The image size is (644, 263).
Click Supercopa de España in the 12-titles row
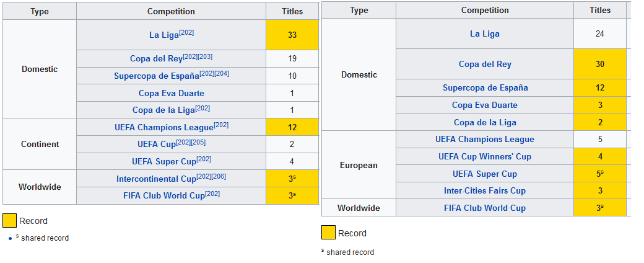coord(485,87)
